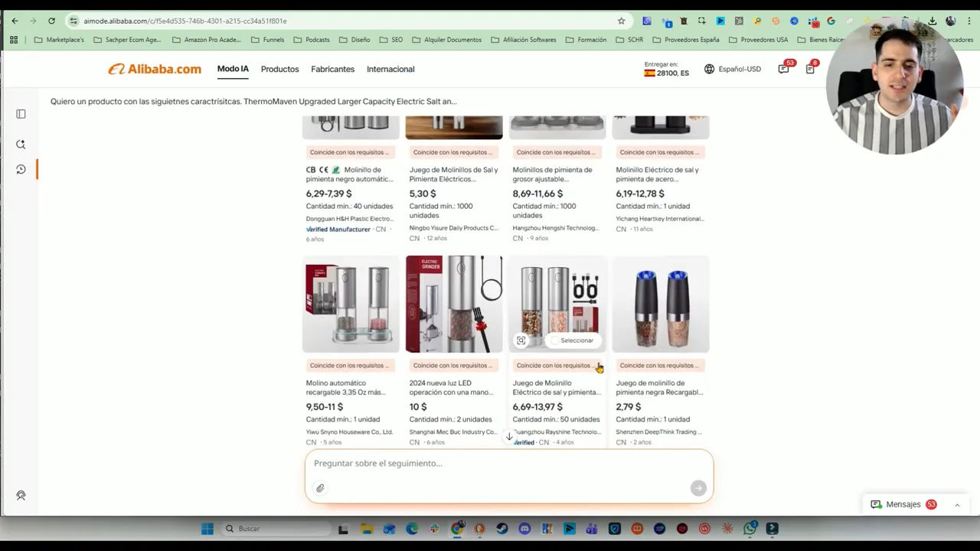Open the Mensajes chat button
Image resolution: width=980 pixels, height=551 pixels.
click(903, 504)
